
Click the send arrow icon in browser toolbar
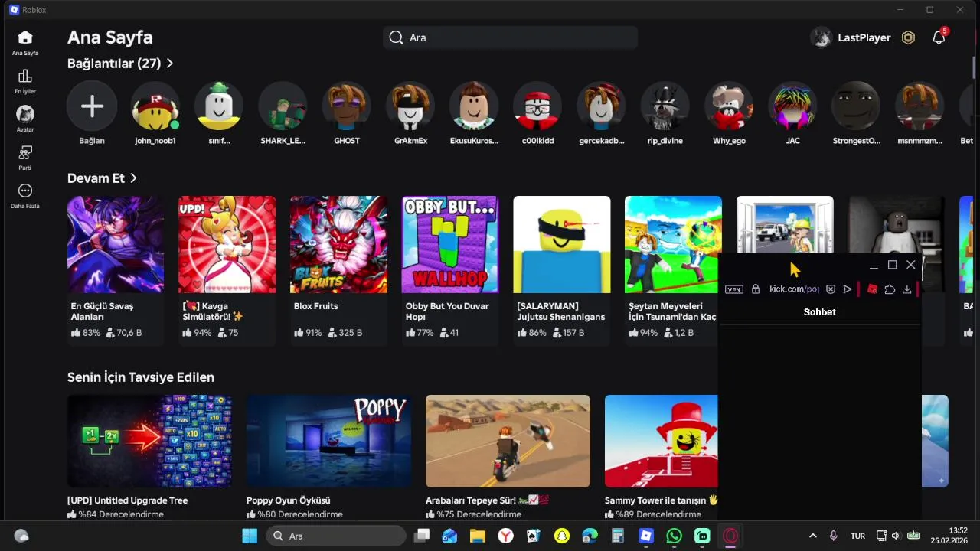[848, 289]
